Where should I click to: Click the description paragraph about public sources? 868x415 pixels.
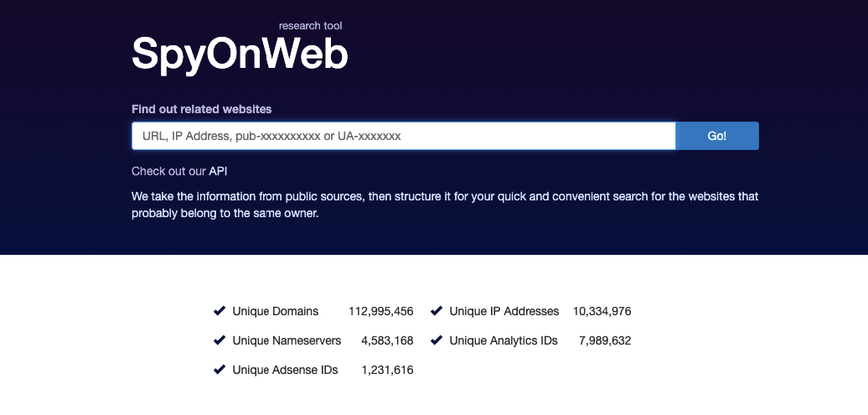tap(445, 205)
